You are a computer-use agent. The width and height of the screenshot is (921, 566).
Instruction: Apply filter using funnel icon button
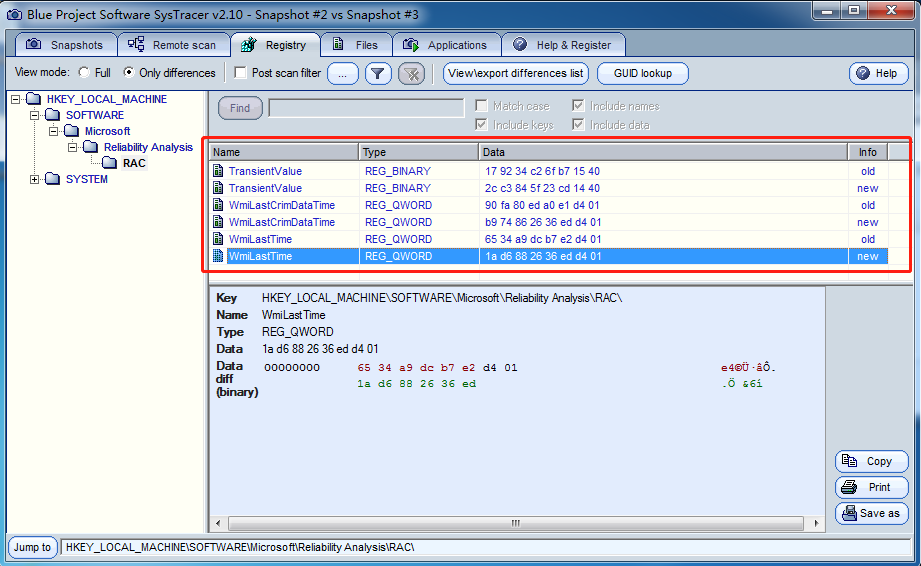tap(378, 73)
